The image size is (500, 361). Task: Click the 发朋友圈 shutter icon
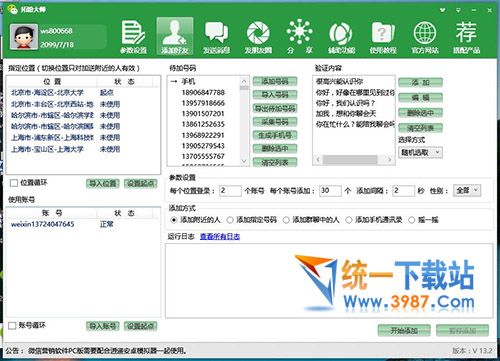(x=258, y=37)
